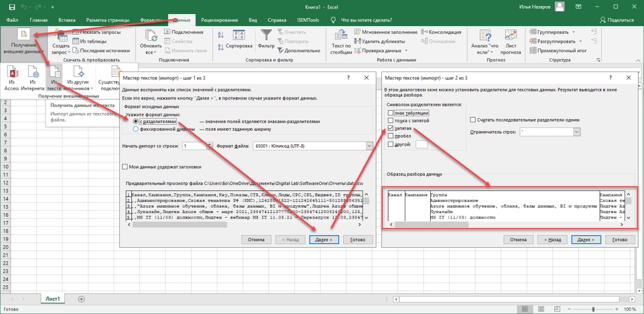Click Отмена in step 1 dialog
644x314 pixels.
(256, 240)
